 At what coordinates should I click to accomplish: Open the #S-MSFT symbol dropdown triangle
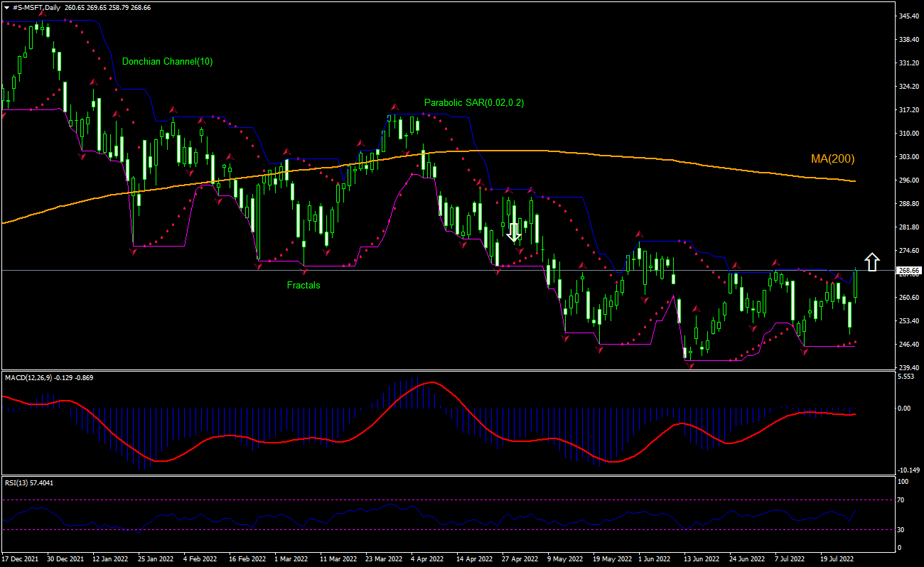click(x=7, y=9)
